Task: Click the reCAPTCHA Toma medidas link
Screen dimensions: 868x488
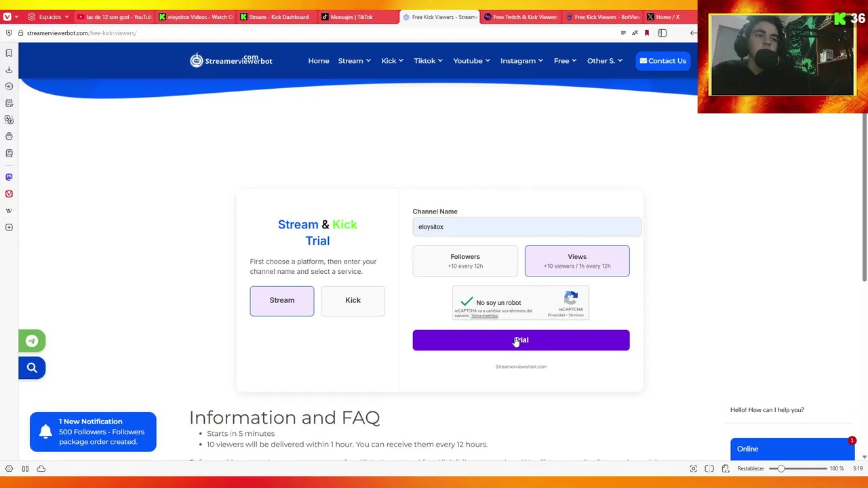Action: (484, 316)
